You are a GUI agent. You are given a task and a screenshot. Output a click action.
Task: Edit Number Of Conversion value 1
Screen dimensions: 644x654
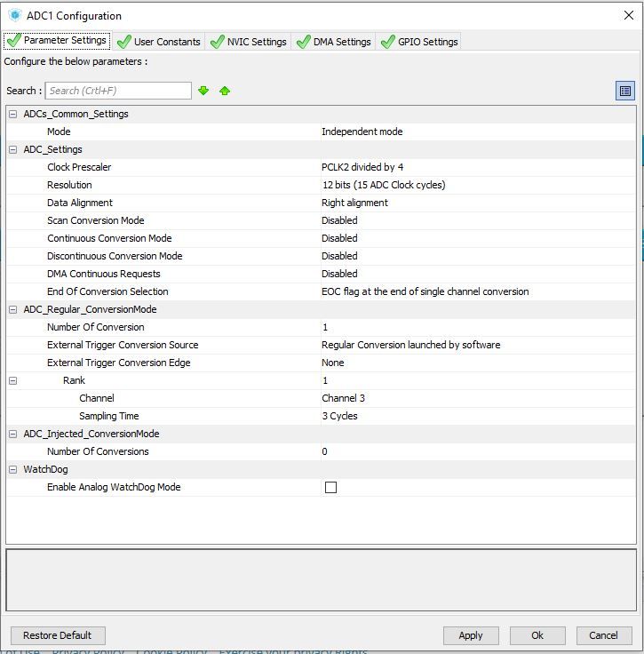(x=325, y=327)
